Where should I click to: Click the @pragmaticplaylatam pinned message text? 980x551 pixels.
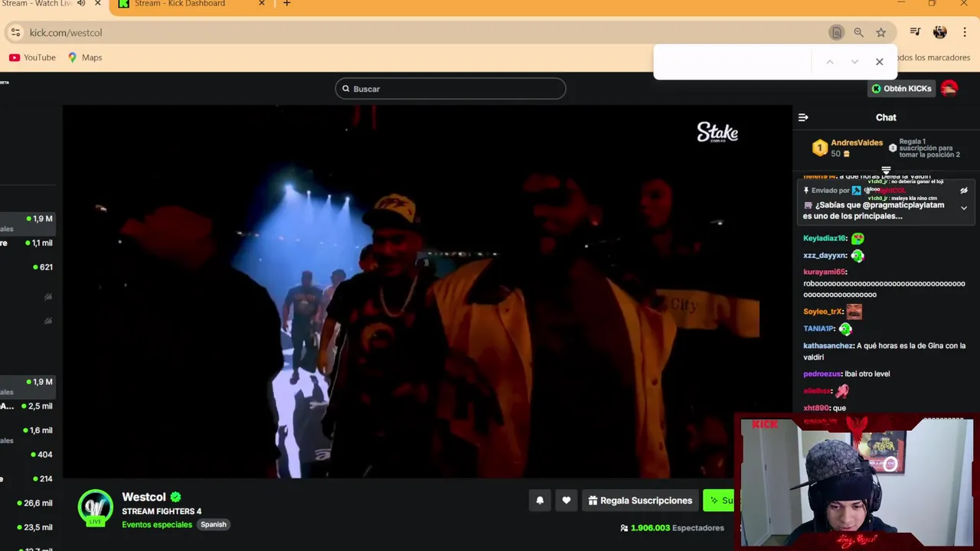pyautogui.click(x=874, y=210)
